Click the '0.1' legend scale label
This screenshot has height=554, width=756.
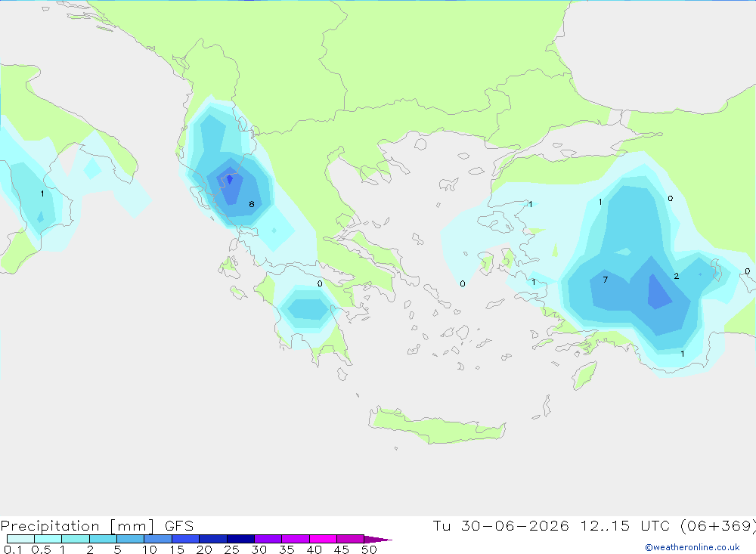(13, 549)
